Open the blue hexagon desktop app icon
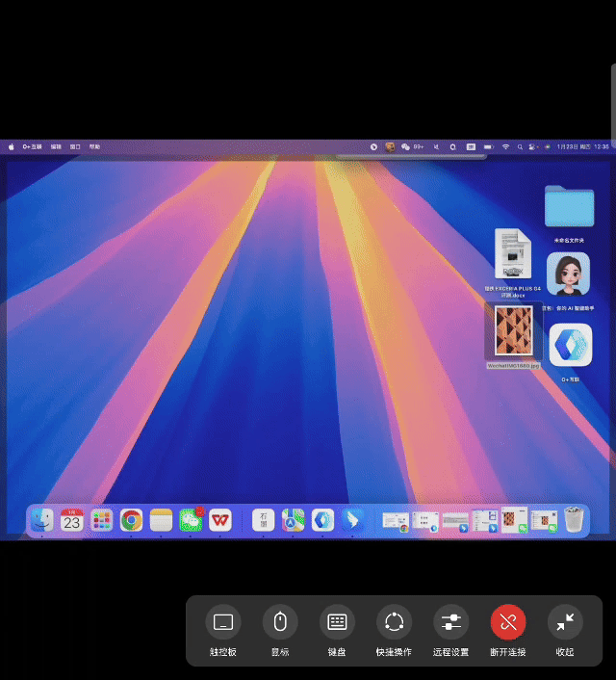 [571, 345]
